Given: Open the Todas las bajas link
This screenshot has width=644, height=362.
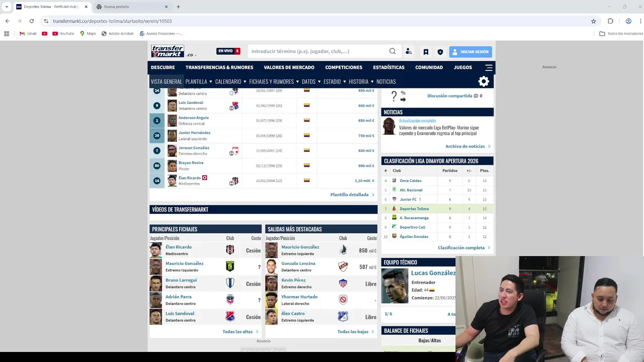Looking at the screenshot, I should [356, 332].
